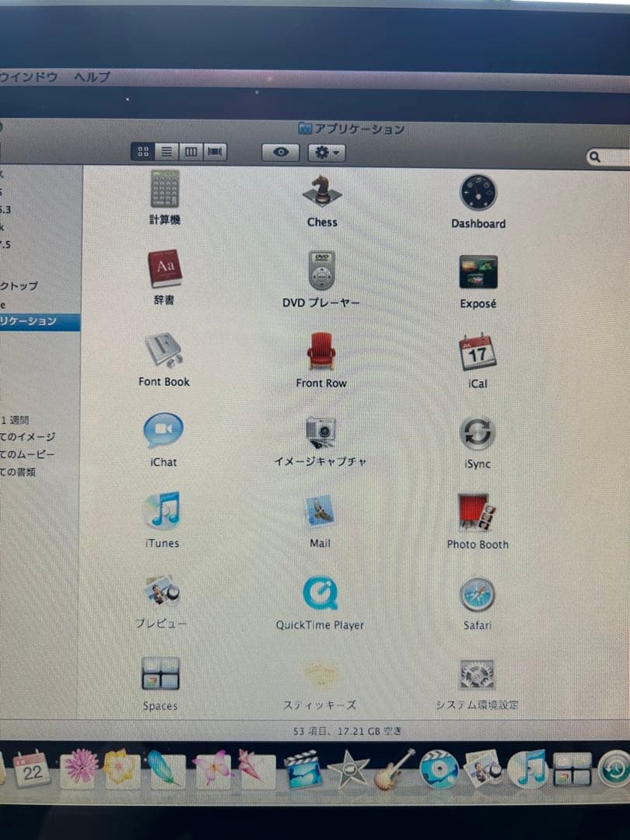Screen dimensions: 630x840
Task: Select すべてのムービー in the sidebar
Action: 27,455
